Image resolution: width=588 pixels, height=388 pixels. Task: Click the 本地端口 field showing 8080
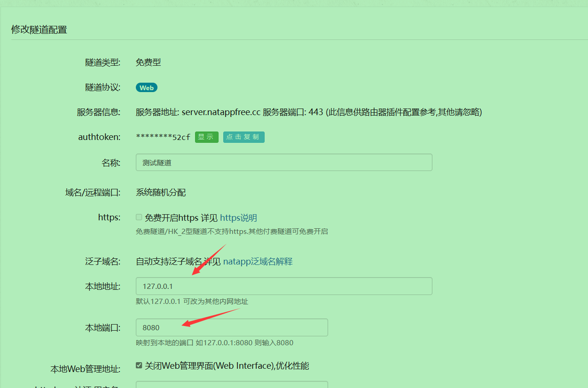(232, 327)
